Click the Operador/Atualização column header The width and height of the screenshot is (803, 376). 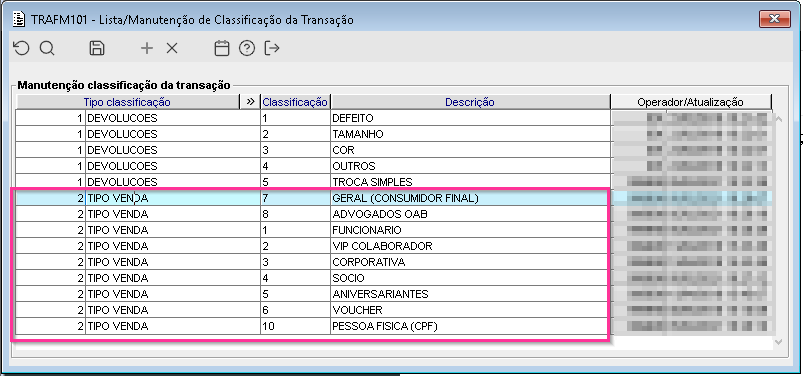(x=690, y=102)
